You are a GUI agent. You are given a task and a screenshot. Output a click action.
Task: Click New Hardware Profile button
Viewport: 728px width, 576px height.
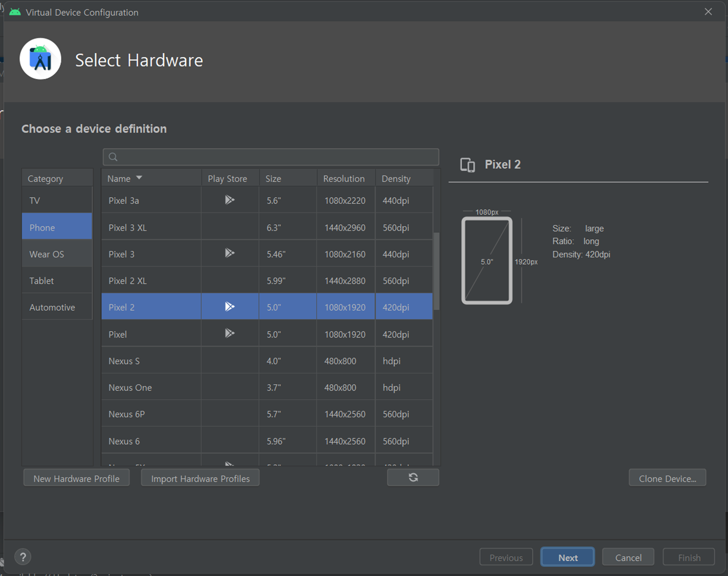tap(76, 478)
